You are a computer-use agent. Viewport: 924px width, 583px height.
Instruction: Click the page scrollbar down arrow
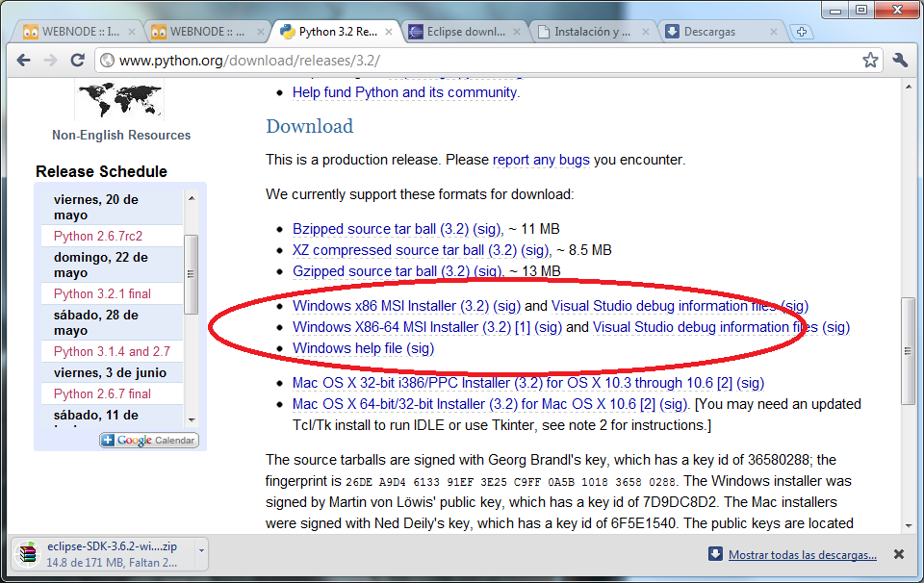(908, 526)
